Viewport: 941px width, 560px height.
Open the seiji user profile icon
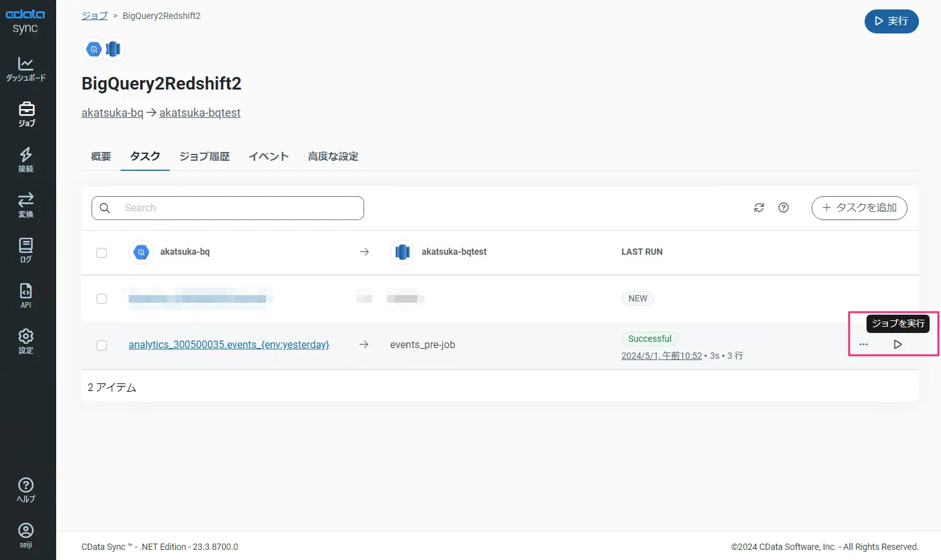point(26,535)
